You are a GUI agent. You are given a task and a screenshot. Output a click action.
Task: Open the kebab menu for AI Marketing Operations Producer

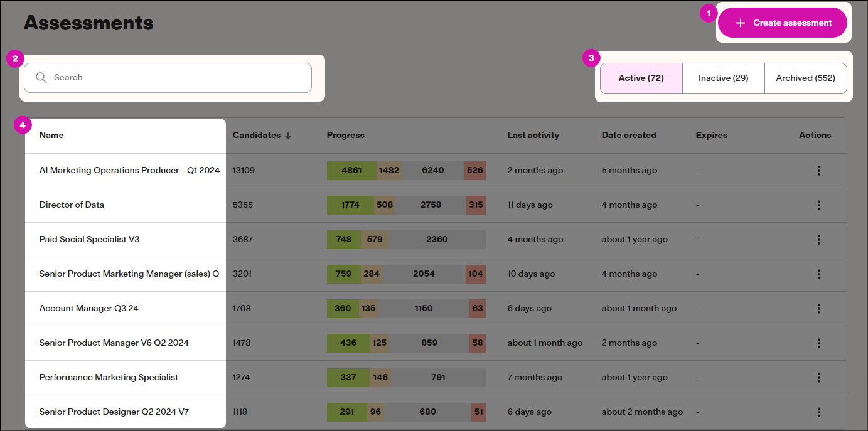(819, 170)
